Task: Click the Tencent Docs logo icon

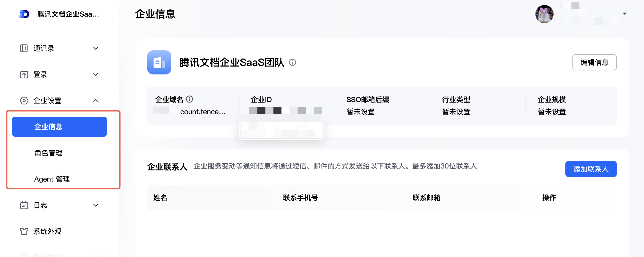Action: 24,14
